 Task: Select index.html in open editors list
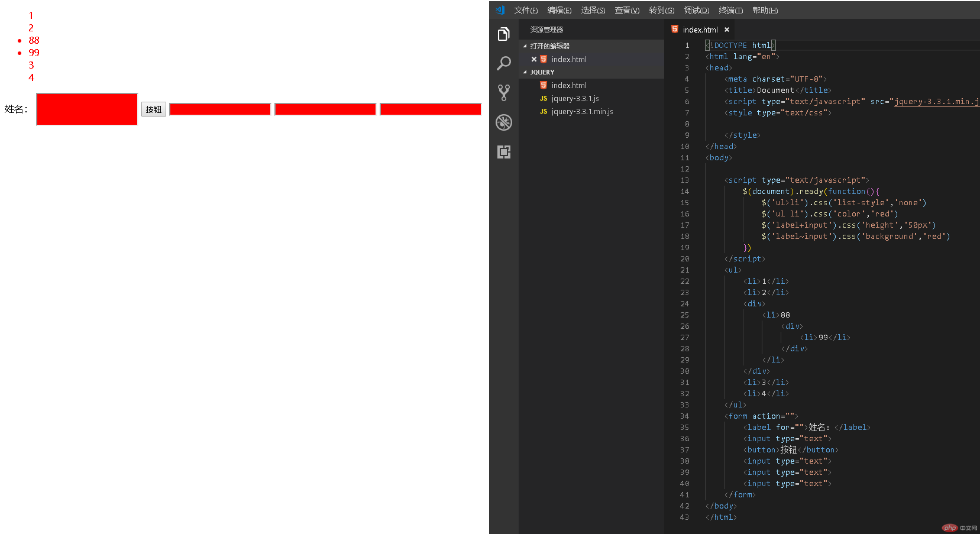click(x=591, y=59)
